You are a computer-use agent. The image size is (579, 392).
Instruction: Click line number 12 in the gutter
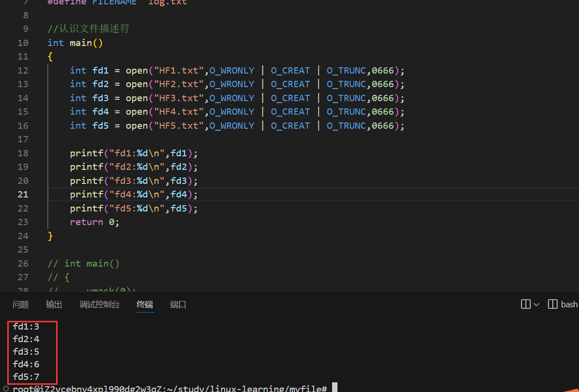pos(23,71)
